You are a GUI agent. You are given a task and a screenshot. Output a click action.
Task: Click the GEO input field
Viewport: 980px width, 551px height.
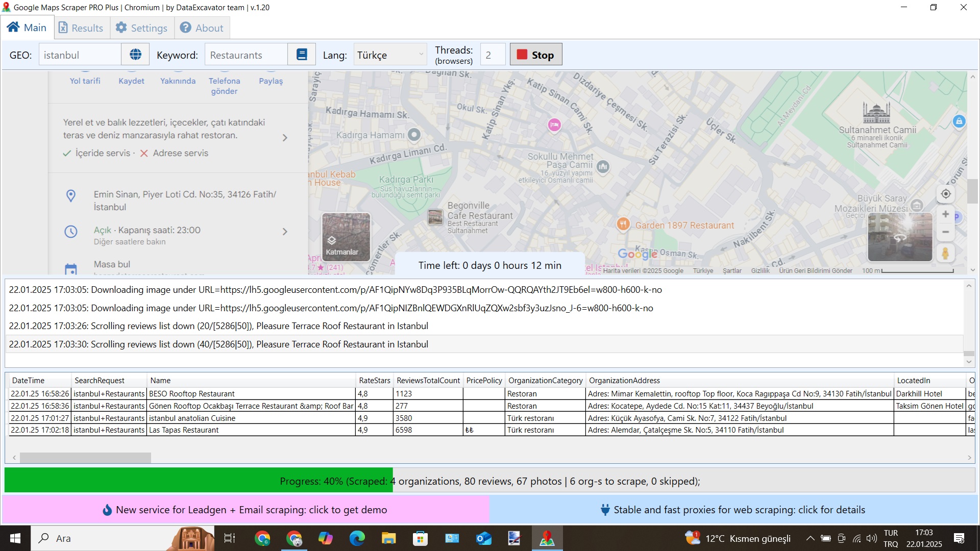(80, 55)
